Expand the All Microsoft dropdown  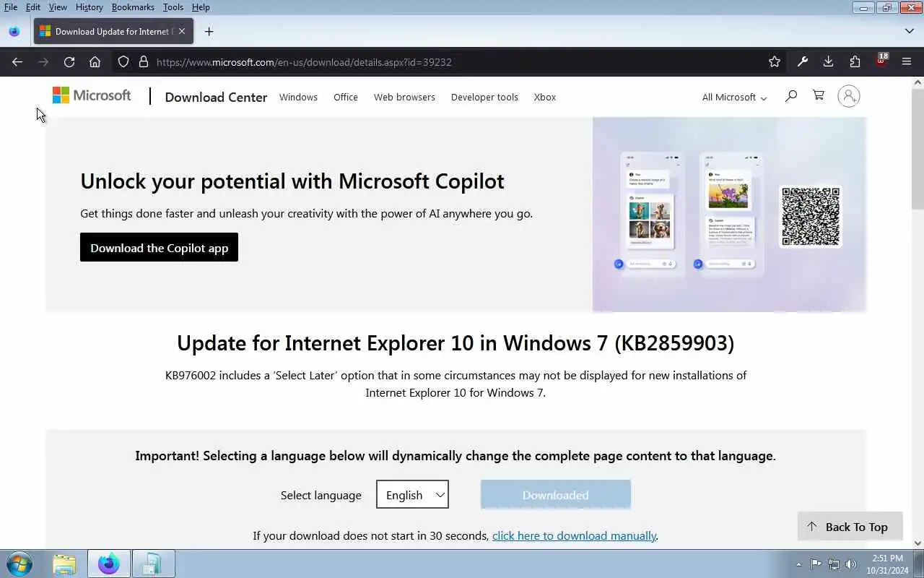click(x=734, y=97)
